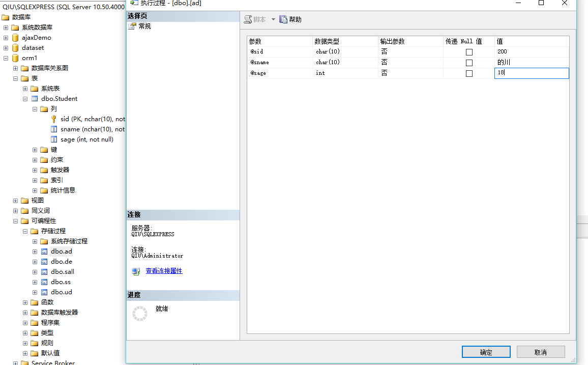
Task: Click the 脚本 icon in the dialog toolbar
Action: pyautogui.click(x=249, y=19)
